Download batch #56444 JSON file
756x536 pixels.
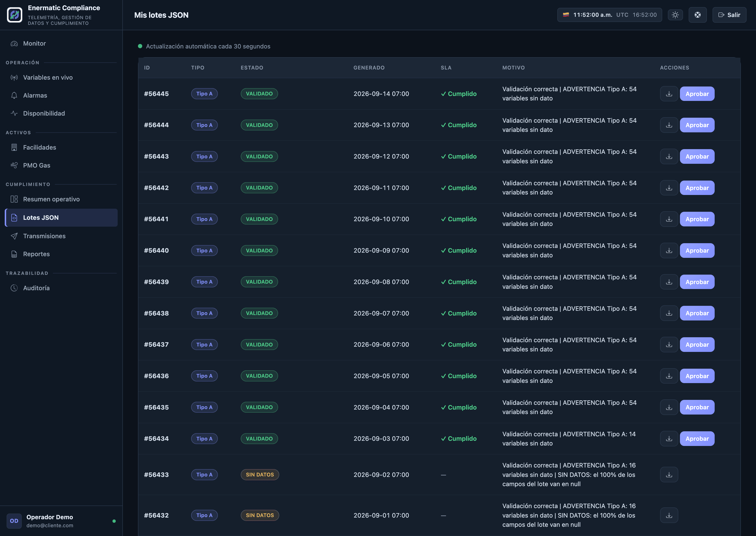[x=669, y=125]
